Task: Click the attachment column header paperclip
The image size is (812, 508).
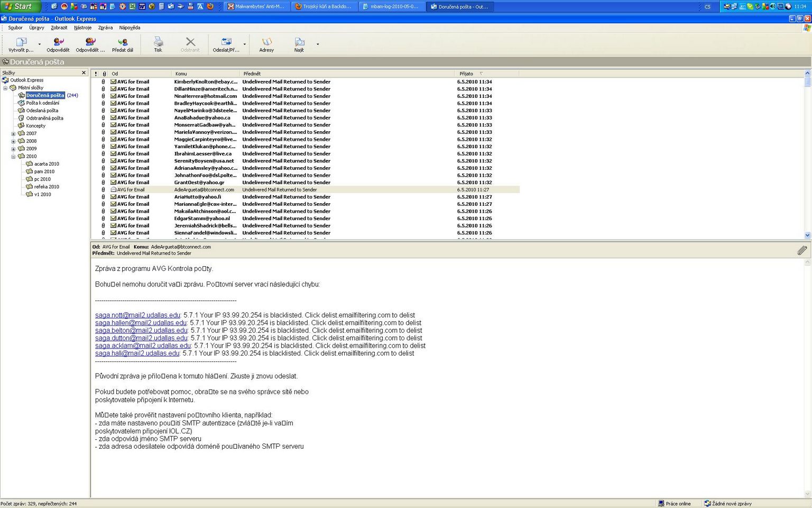Action: click(104, 74)
